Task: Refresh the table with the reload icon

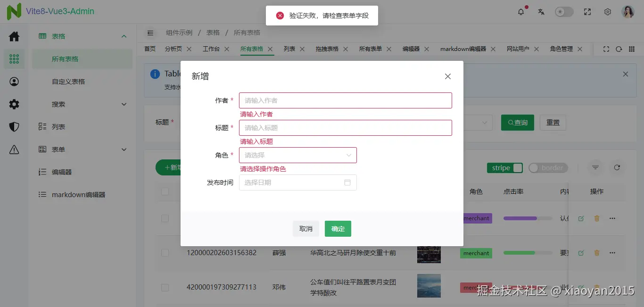Action: [x=617, y=167]
